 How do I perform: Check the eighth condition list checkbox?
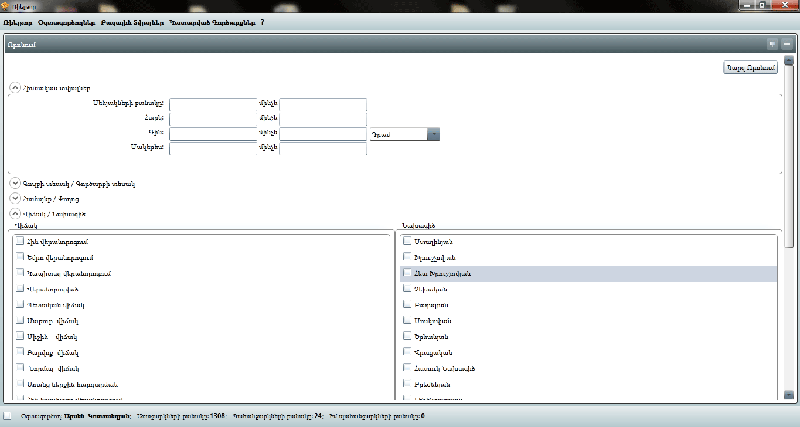click(x=20, y=351)
